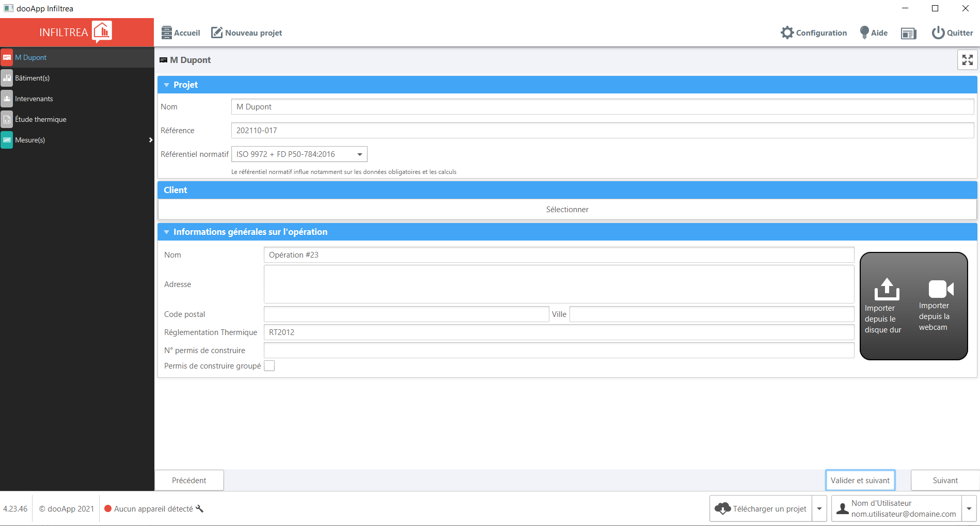Open the news panel icon next to Aide
980x526 pixels.
pyautogui.click(x=909, y=34)
